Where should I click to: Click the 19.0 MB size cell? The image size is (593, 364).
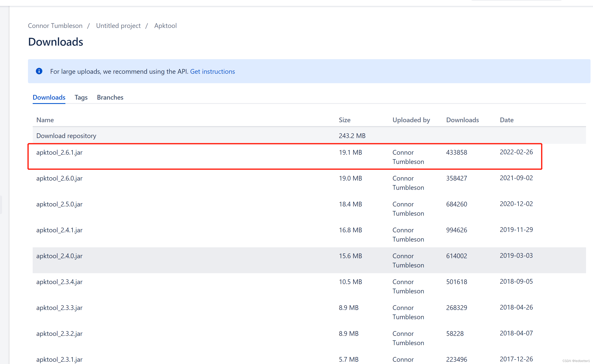coord(350,178)
